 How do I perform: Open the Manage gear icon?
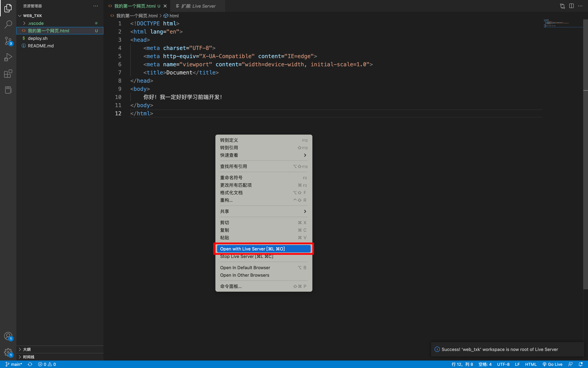click(8, 352)
